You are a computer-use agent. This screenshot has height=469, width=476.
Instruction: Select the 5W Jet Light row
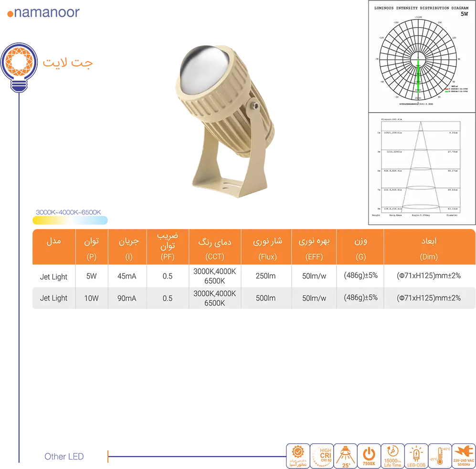(x=254, y=276)
